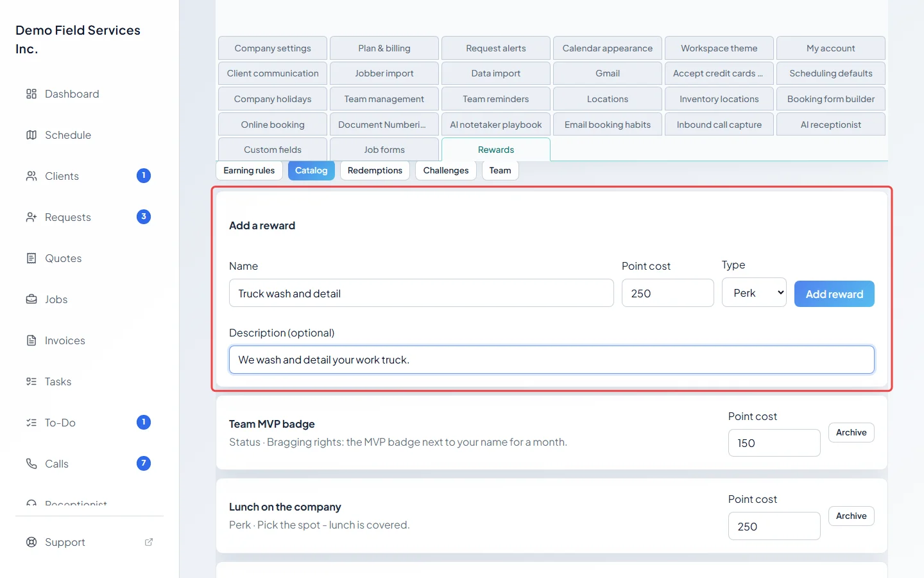Edit Team MVP badge point cost field

coord(774,443)
